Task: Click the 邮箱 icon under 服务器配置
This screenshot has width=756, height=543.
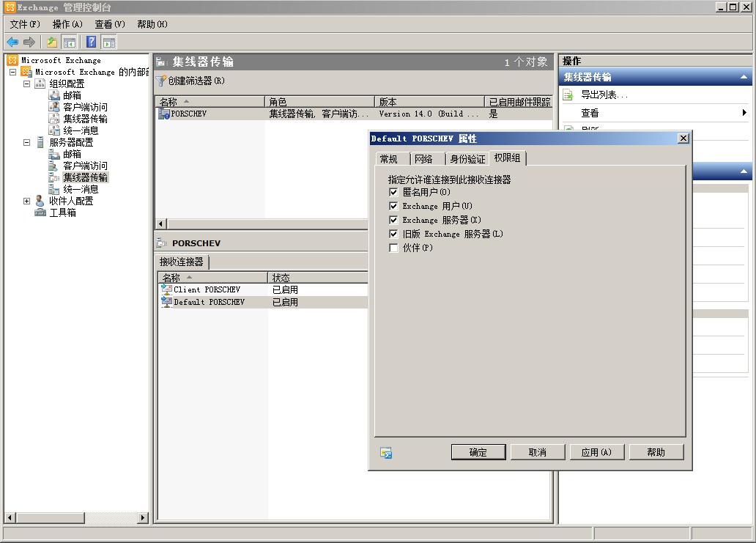Action: coord(54,155)
